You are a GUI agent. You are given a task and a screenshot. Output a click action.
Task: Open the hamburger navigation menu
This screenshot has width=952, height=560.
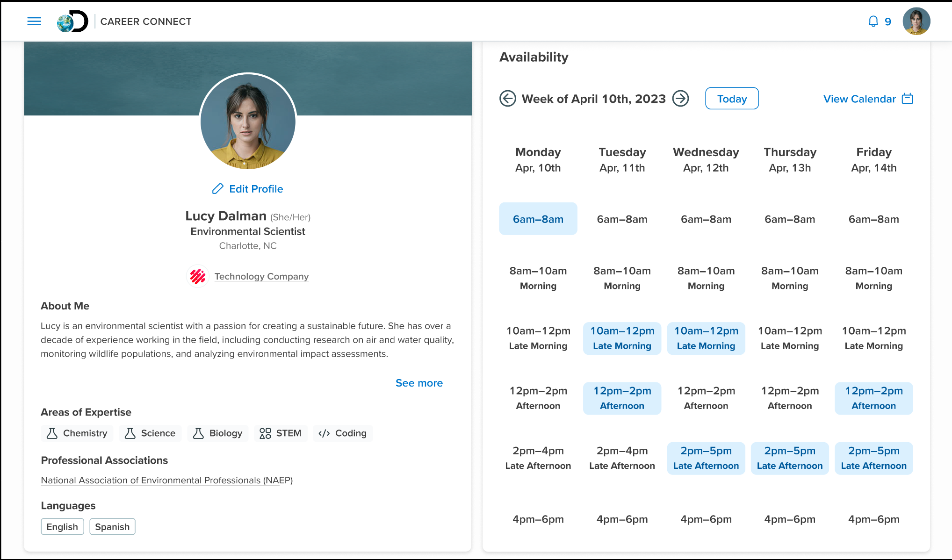tap(34, 22)
